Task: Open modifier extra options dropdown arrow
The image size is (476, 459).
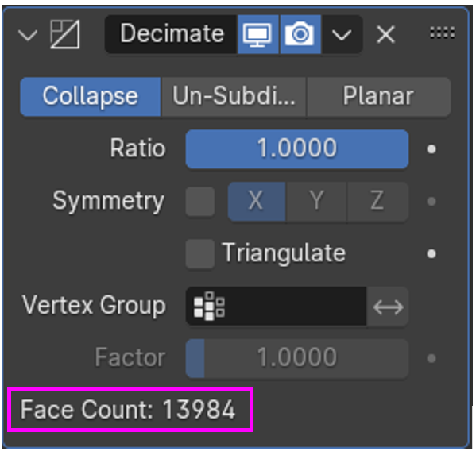Action: (342, 34)
